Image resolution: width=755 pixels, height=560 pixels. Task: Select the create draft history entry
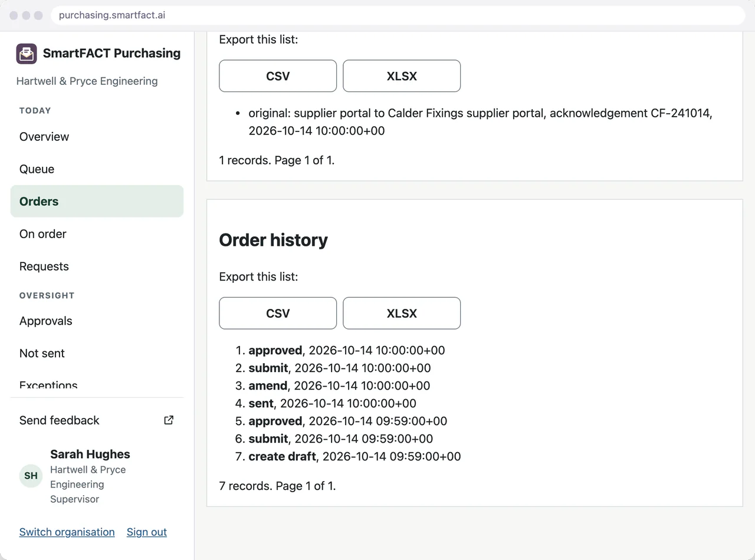[354, 456]
